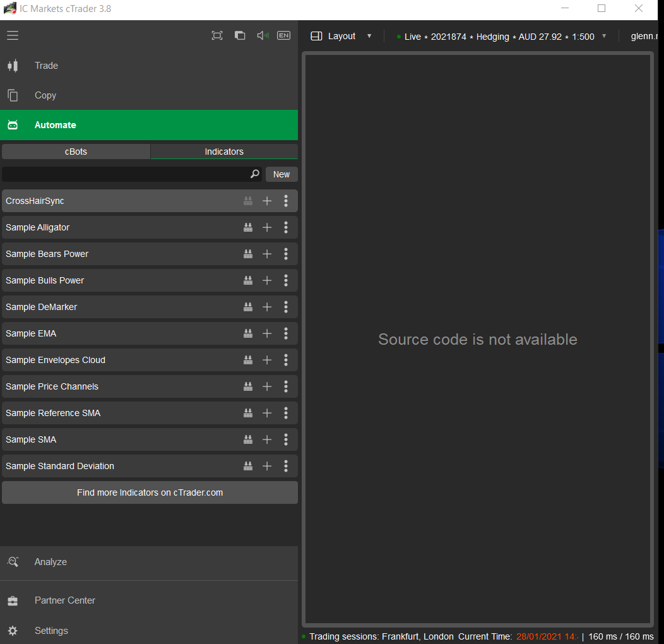The height and width of the screenshot is (644, 664).
Task: Build the Sample SMA indicator
Action: [x=248, y=439]
